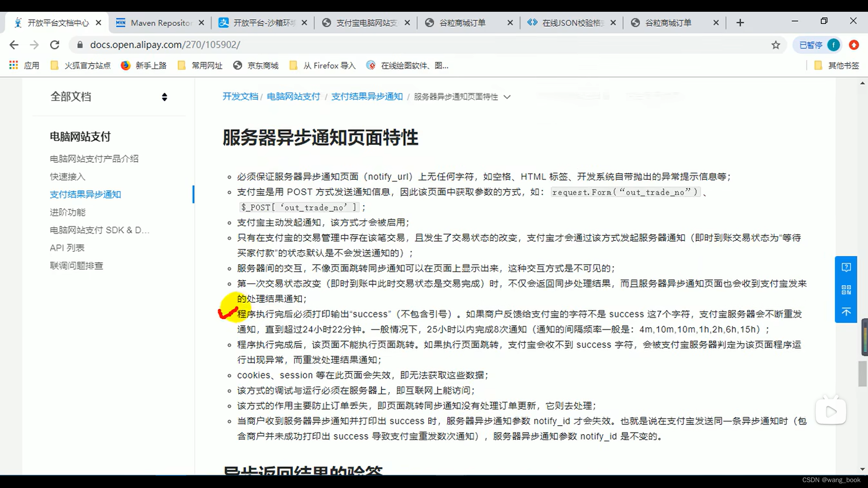Open the 京东商城 bookmark
The image size is (868, 488).
pyautogui.click(x=256, y=66)
